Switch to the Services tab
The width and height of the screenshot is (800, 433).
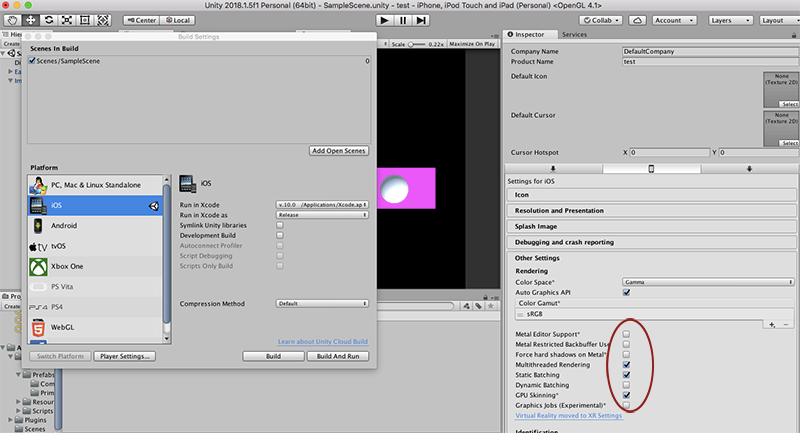pyautogui.click(x=574, y=35)
